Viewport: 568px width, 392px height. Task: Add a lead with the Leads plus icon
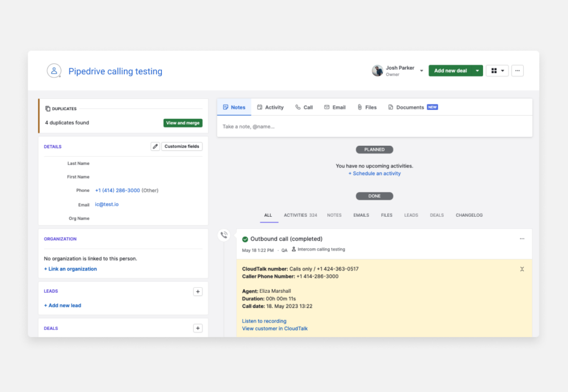198,292
